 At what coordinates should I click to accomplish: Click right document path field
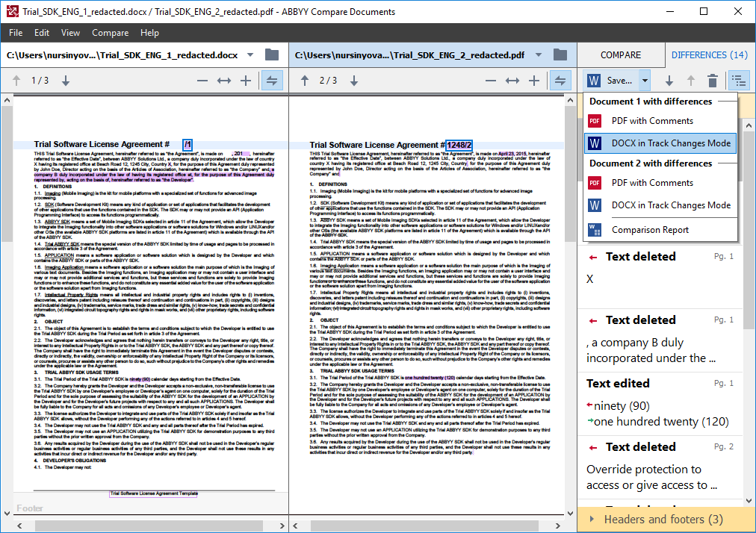[410, 55]
